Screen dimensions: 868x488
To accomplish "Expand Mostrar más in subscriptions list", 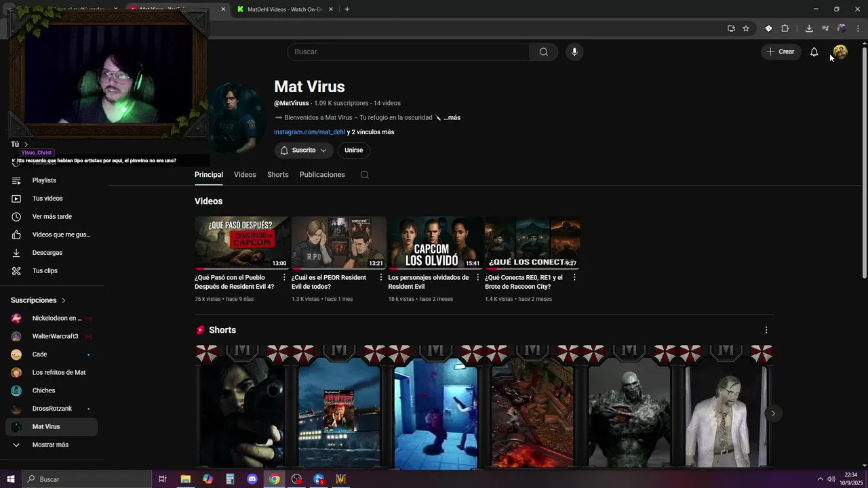I will (x=52, y=445).
